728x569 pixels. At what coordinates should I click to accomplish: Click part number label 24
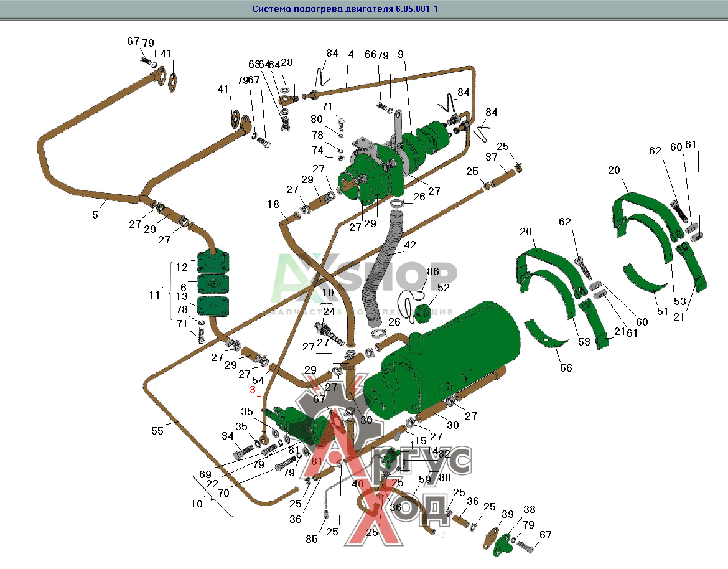pyautogui.click(x=329, y=311)
